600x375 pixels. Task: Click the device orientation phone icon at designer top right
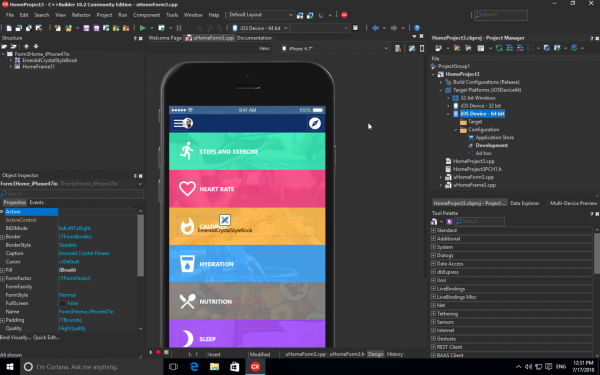click(422, 49)
